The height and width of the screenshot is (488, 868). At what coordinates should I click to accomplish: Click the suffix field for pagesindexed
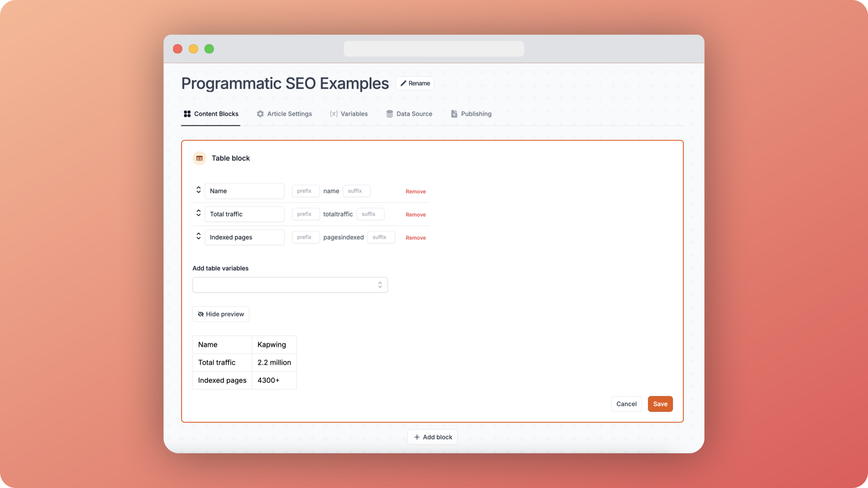[x=381, y=237]
